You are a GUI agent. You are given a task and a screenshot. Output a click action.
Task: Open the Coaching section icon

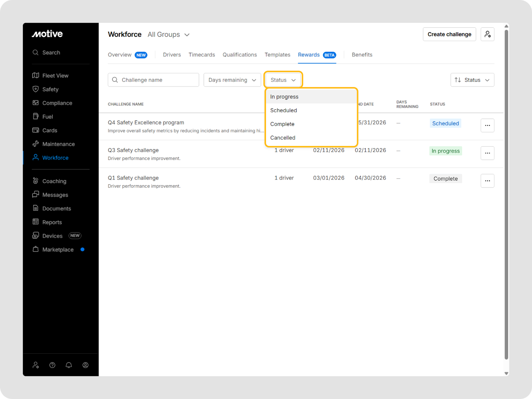[x=36, y=181]
